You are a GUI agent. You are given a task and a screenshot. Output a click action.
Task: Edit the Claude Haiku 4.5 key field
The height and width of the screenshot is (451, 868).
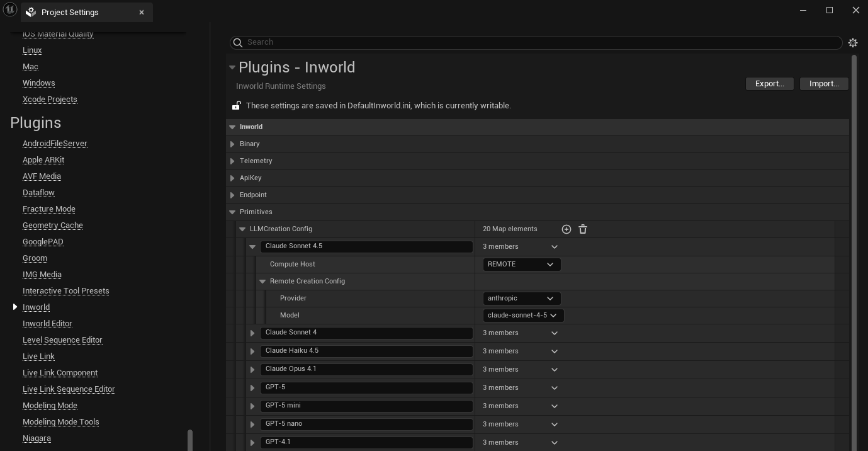tap(366, 351)
